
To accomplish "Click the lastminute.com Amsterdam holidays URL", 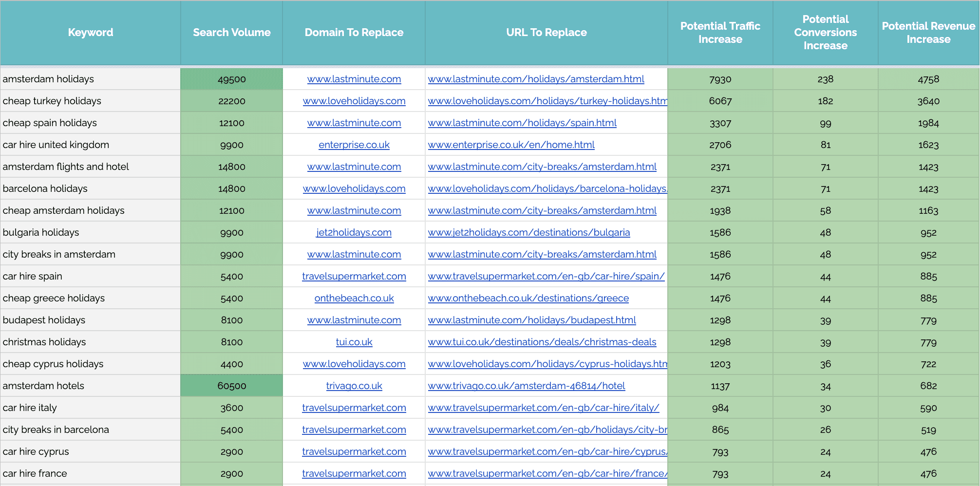I will click(x=536, y=79).
